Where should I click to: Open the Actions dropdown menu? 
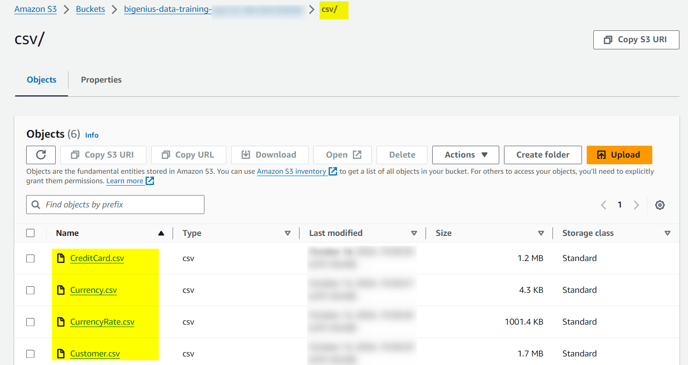pos(466,155)
